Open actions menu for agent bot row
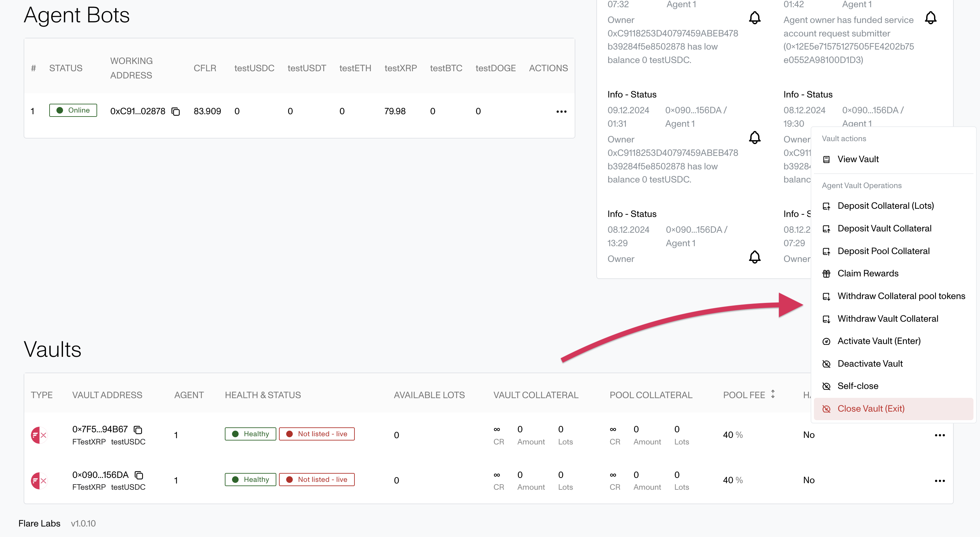The height and width of the screenshot is (537, 980). 561,112
